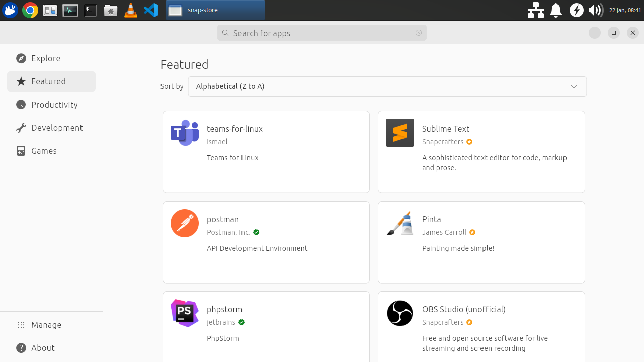Click the Snapcrafters star badge on OBS Studio
Image resolution: width=644 pixels, height=362 pixels.
pos(469,322)
